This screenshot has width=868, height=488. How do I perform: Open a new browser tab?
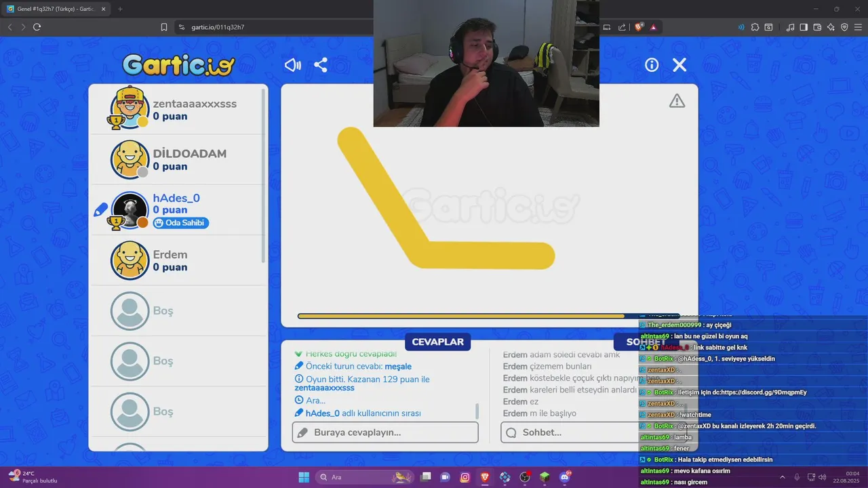[120, 9]
